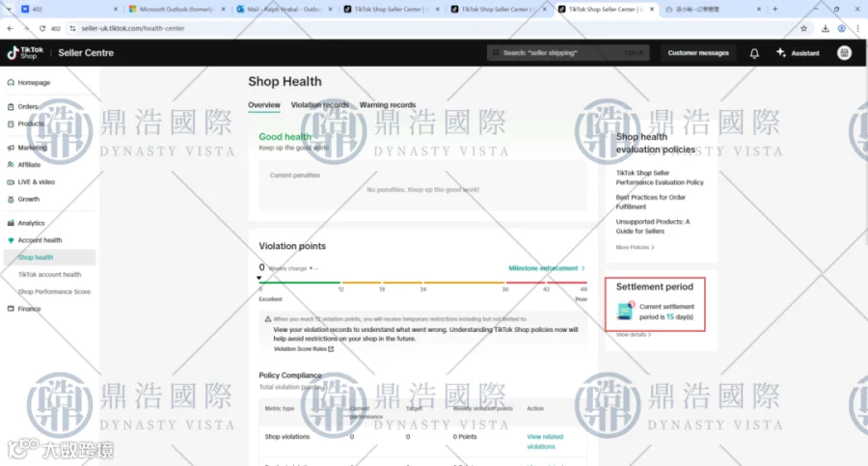868x466 pixels.
Task: Open TikTok account health in sidebar
Action: (49, 274)
